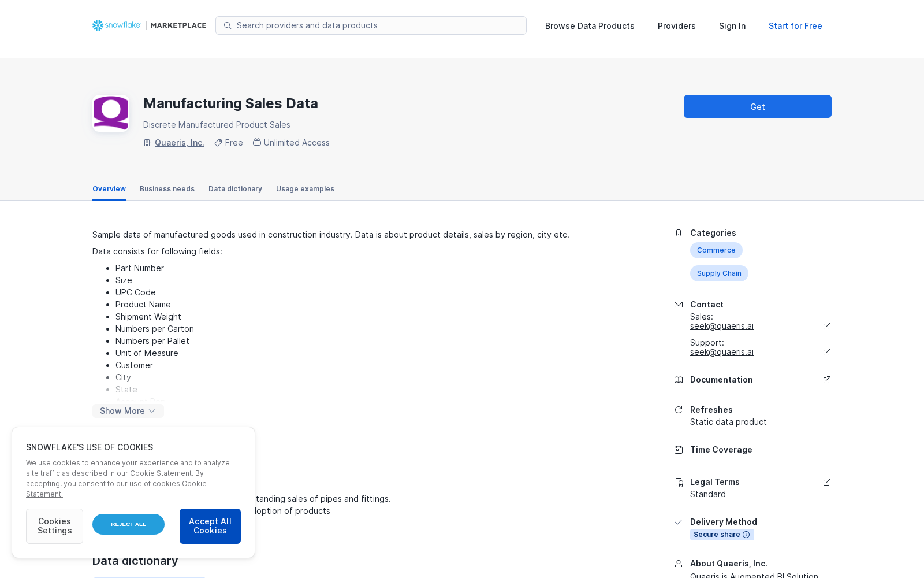Click the 'Part Number' list item
This screenshot has width=924, height=578.
(140, 268)
